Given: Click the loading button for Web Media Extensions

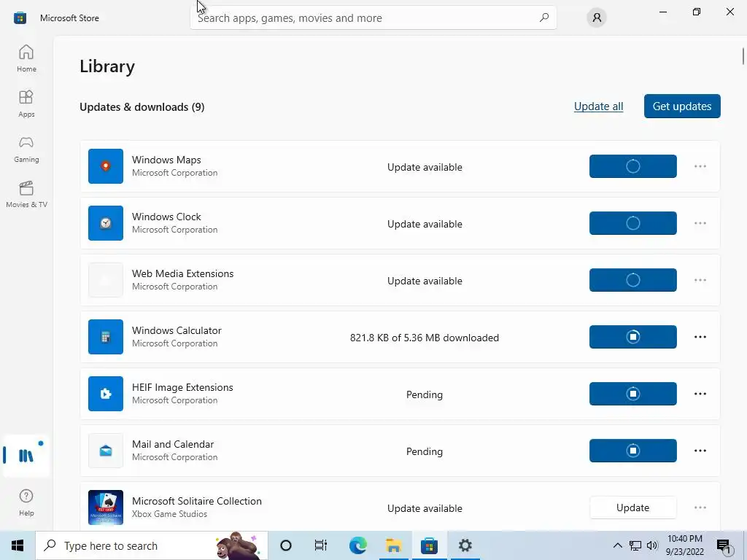Looking at the screenshot, I should pos(632,280).
